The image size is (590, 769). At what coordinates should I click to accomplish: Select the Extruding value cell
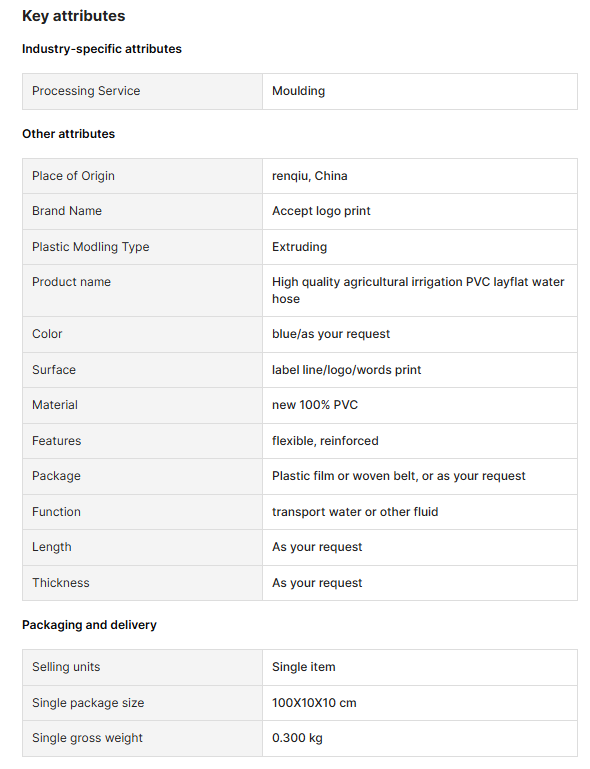tap(420, 247)
